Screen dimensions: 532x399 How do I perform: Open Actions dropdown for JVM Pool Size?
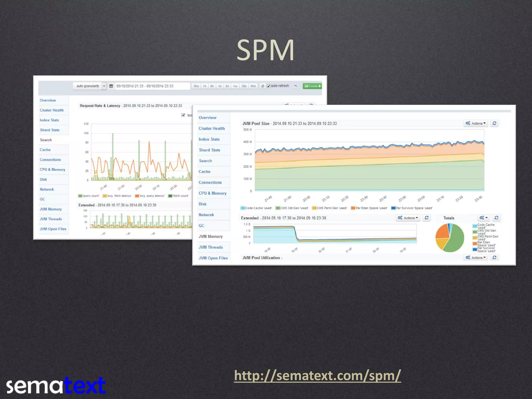tap(476, 123)
